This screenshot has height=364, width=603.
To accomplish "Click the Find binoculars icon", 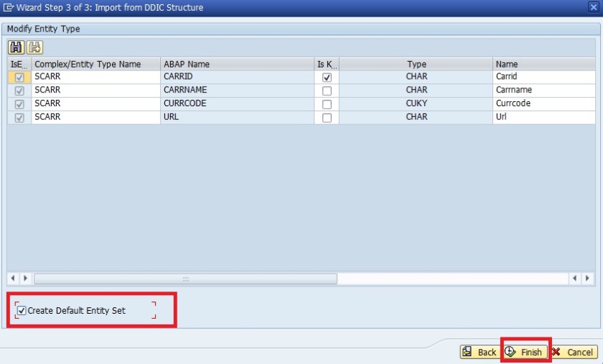I will (16, 47).
